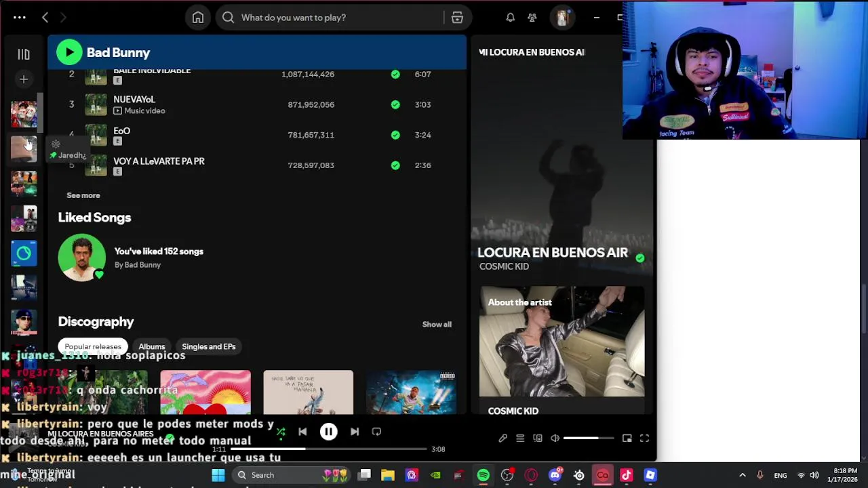Screen dimensions: 868x488
Task: Toggle liked checkmark for EoO
Action: pyautogui.click(x=395, y=135)
